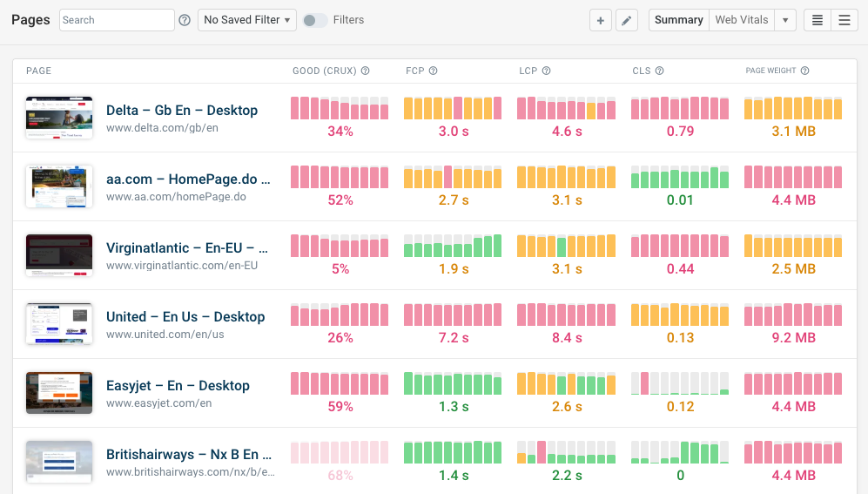
Task: Open FCP column help icon
Action: coord(434,71)
